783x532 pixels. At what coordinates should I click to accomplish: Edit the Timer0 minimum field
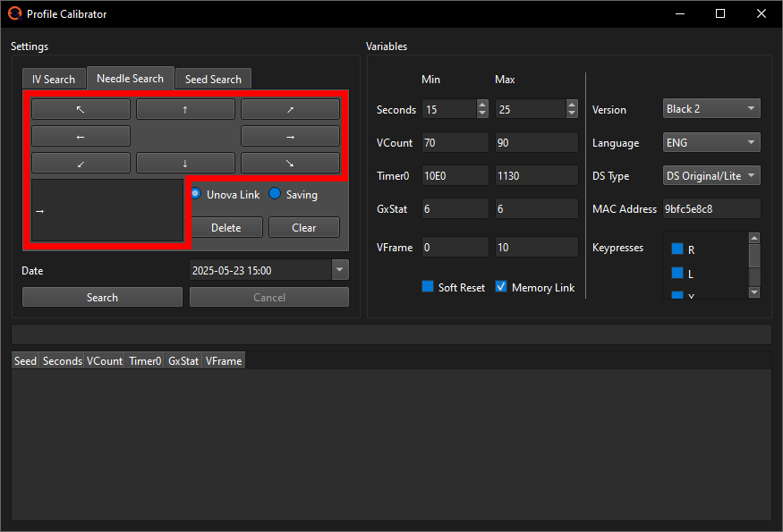pyautogui.click(x=453, y=175)
